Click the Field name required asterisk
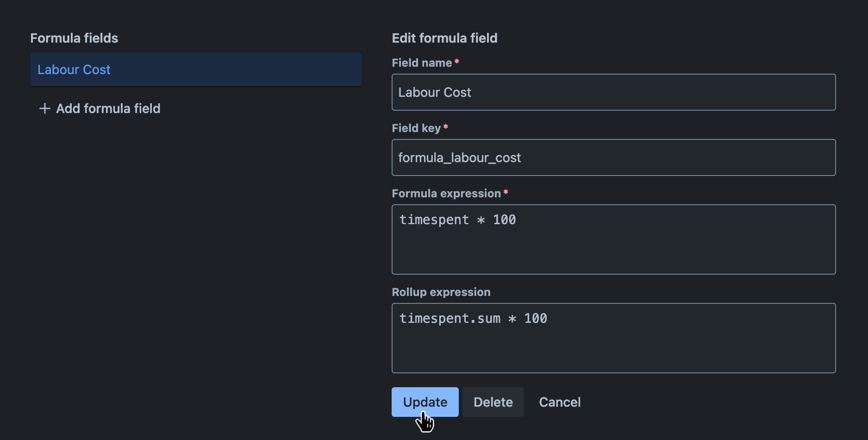This screenshot has height=440, width=868. click(457, 61)
